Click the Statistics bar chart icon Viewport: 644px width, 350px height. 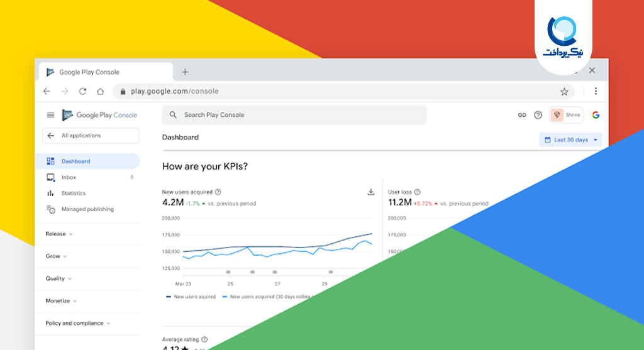pyautogui.click(x=50, y=194)
